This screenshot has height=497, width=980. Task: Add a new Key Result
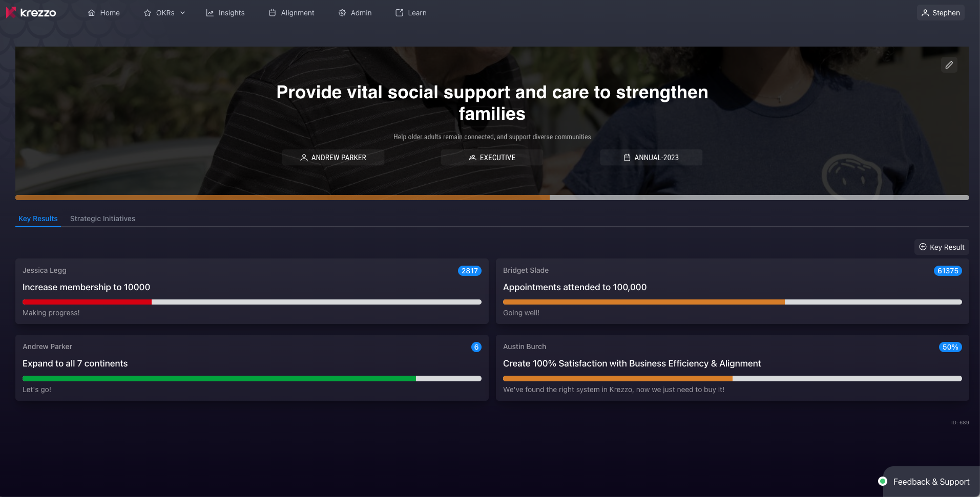point(942,247)
